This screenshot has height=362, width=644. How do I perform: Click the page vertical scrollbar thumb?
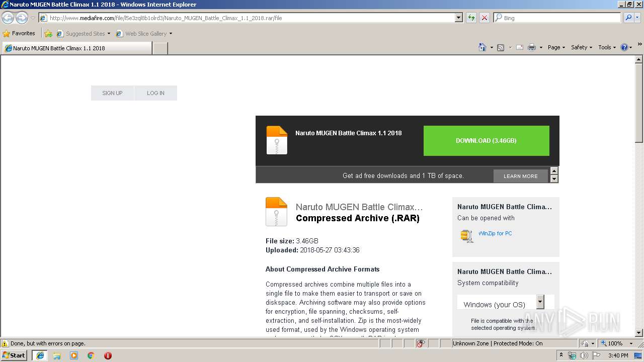pyautogui.click(x=639, y=103)
